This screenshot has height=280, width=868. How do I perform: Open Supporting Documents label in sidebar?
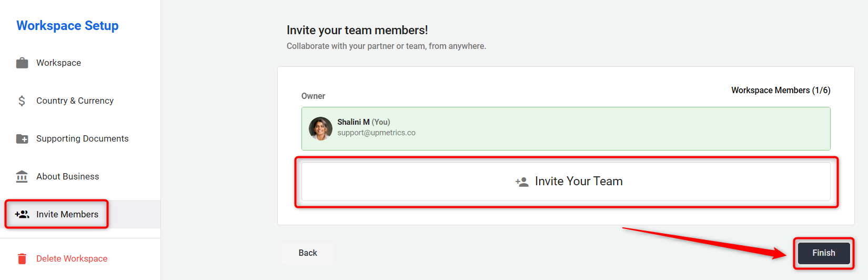coord(82,138)
